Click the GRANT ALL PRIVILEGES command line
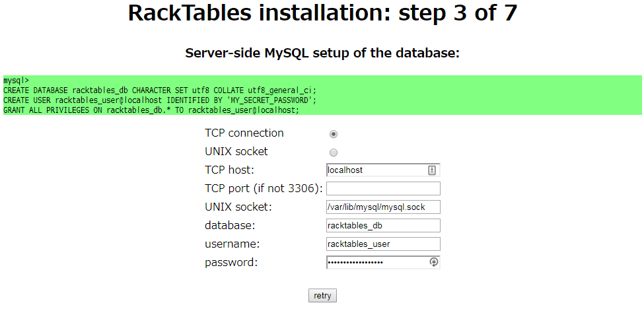The image size is (644, 309). tap(151, 110)
